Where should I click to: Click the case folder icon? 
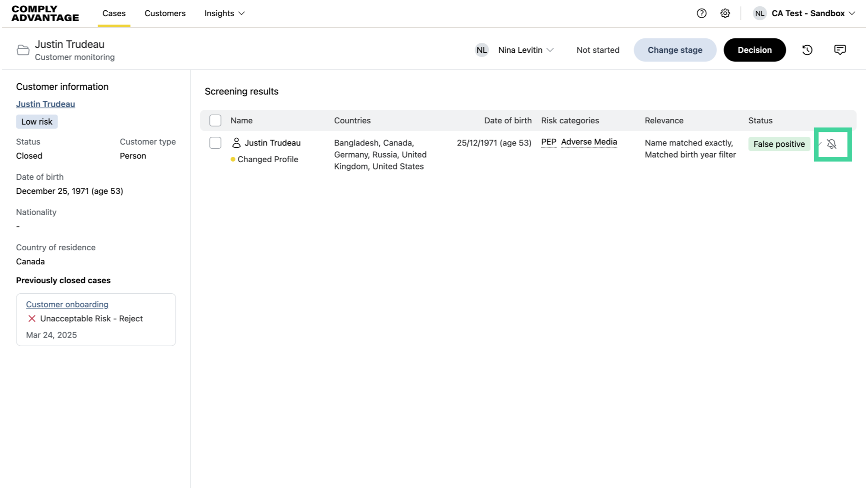tap(23, 50)
